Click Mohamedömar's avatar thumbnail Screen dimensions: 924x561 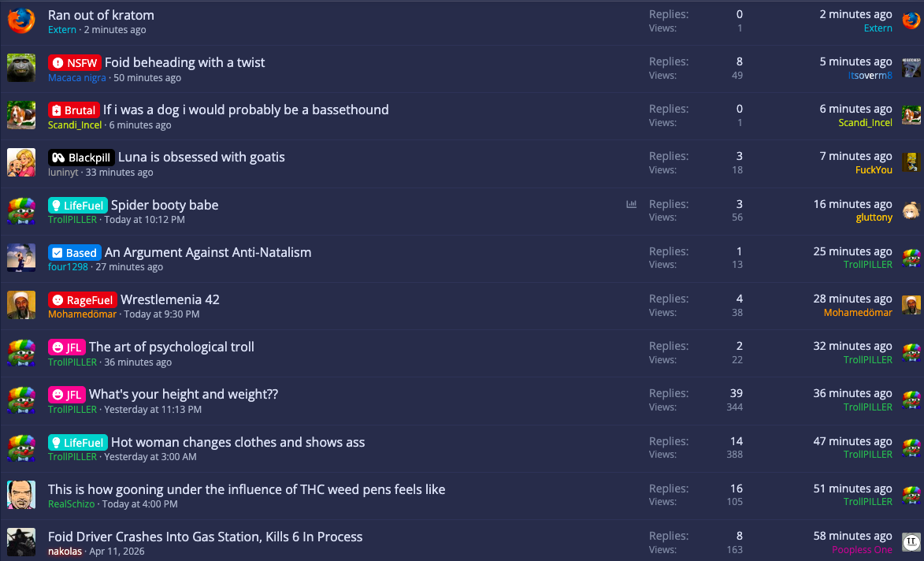coord(21,304)
